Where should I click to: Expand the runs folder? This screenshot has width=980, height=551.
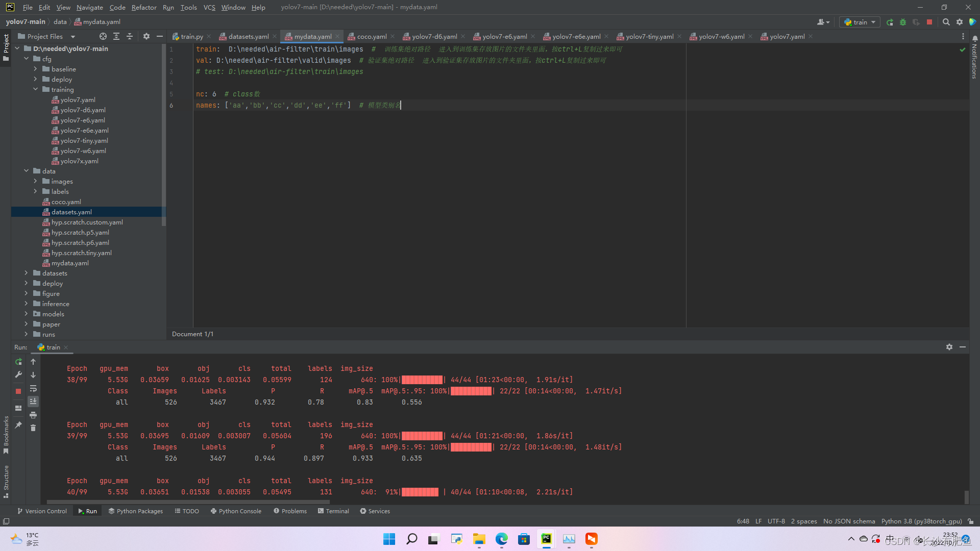coord(26,334)
